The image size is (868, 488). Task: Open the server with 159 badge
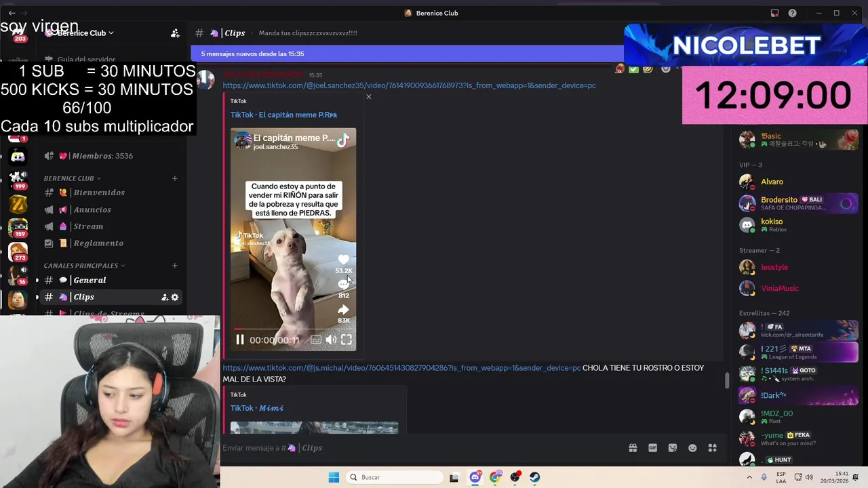tap(18, 227)
